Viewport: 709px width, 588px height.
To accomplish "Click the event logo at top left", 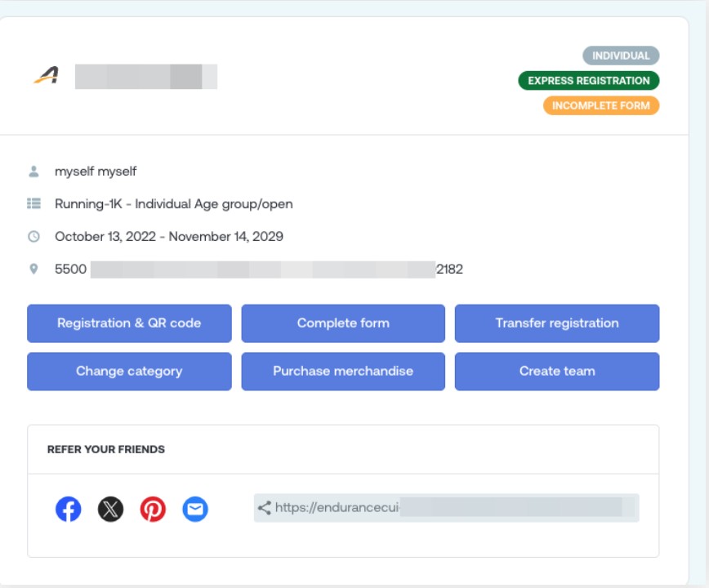I will point(46,76).
